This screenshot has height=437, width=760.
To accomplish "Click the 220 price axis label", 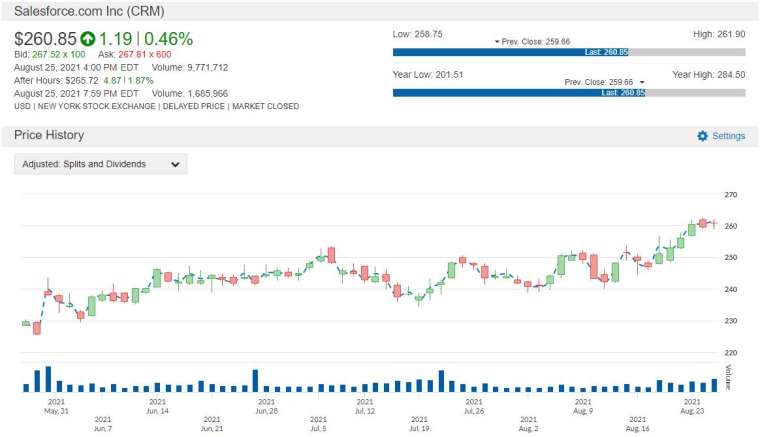I will click(730, 353).
